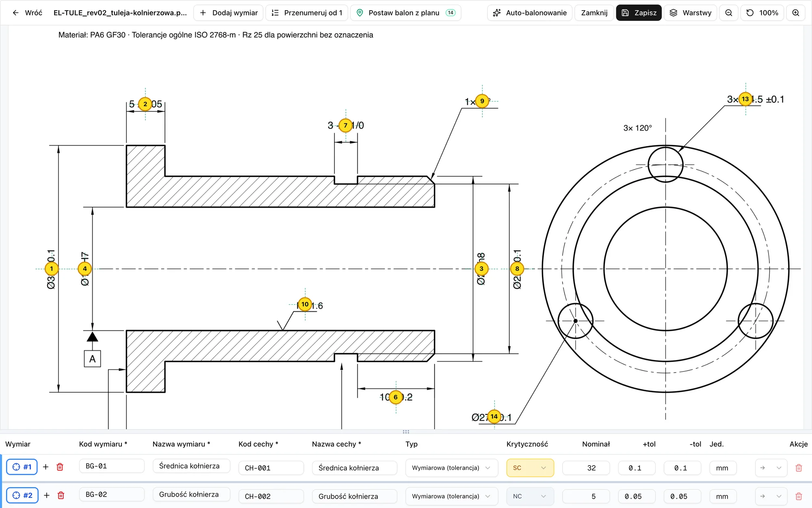812x508 pixels.
Task: Select balloon 14 on the drawing
Action: pyautogui.click(x=494, y=416)
